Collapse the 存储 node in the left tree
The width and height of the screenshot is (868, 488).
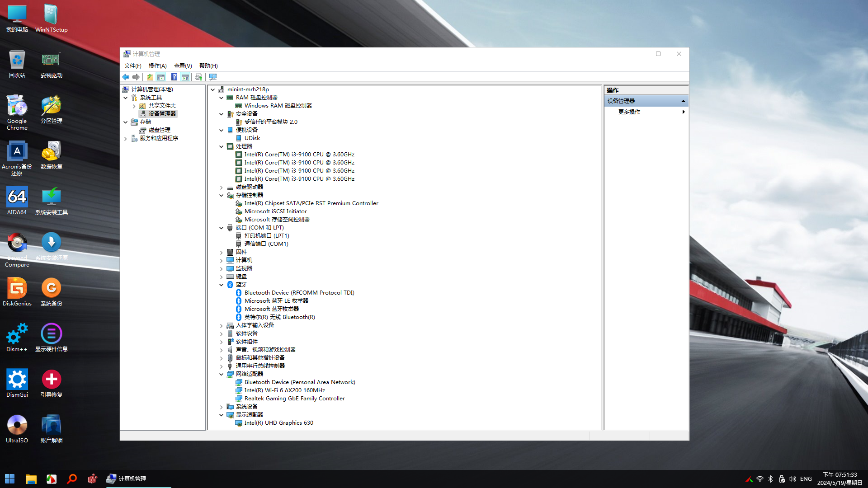coord(125,122)
